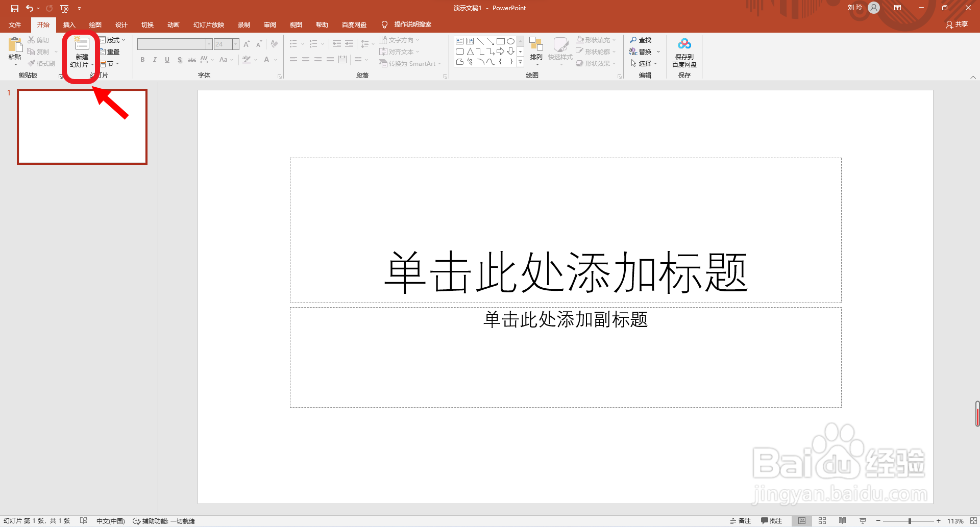The width and height of the screenshot is (980, 527).
Task: Expand the shapes gallery More arrow
Action: coord(521,62)
